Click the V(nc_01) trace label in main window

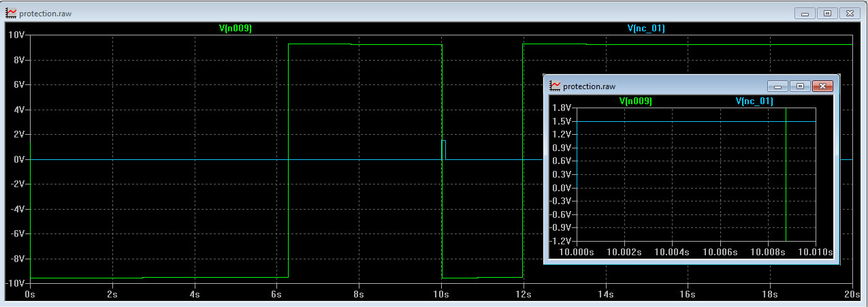point(646,29)
